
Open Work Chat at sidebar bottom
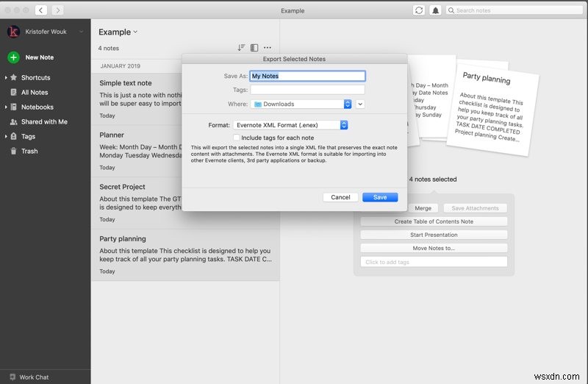tap(34, 377)
